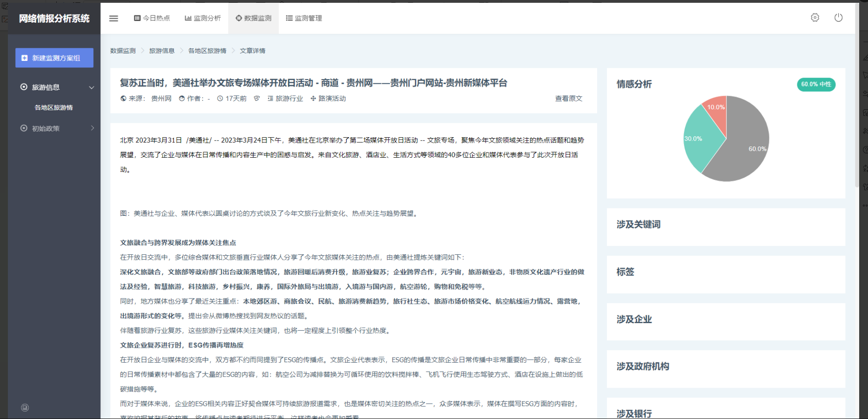Click heading 文旅融合与跨界发展成为媒体关注焦点
This screenshot has width=868, height=419.
click(178, 243)
